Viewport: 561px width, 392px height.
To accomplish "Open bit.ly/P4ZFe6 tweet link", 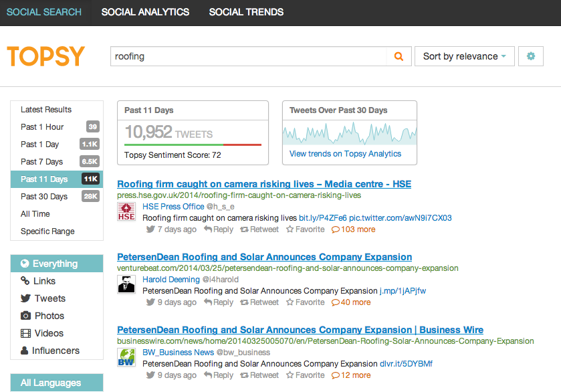I will pyautogui.click(x=323, y=218).
